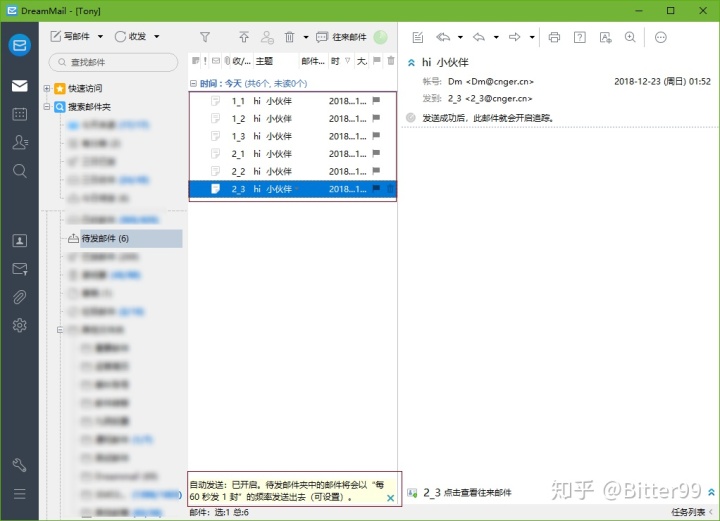This screenshot has height=521, width=720.
Task: Click the green status circle in toolbar
Action: coord(380,37)
